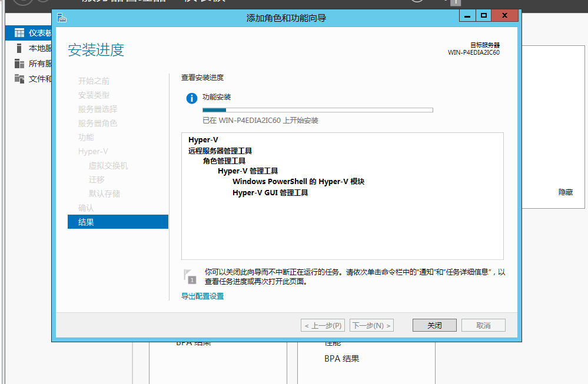Image resolution: width=588 pixels, height=384 pixels.
Task: Select the 确认 step
Action: [86, 208]
